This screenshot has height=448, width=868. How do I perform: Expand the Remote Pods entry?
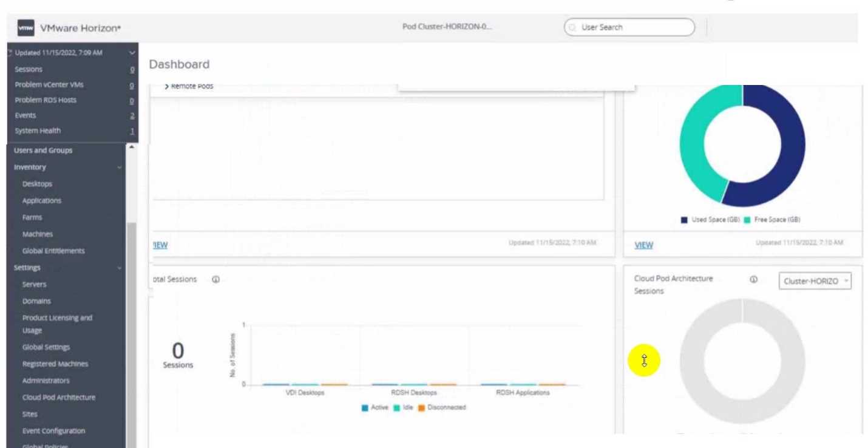pyautogui.click(x=188, y=86)
